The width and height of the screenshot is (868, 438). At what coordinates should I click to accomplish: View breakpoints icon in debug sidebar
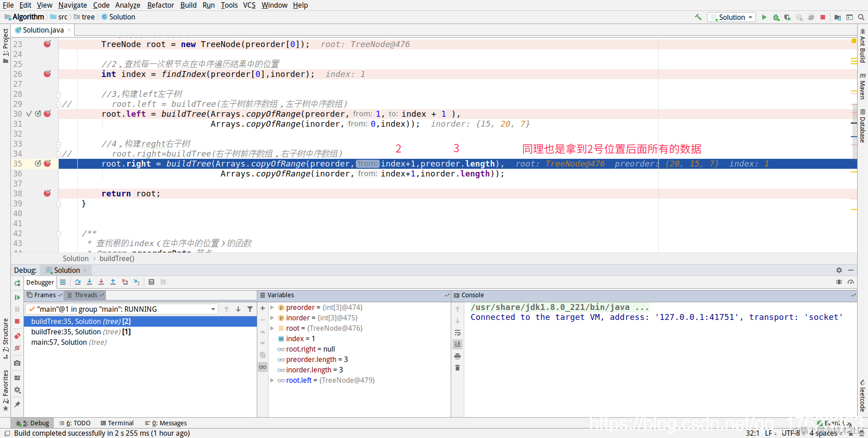point(17,336)
